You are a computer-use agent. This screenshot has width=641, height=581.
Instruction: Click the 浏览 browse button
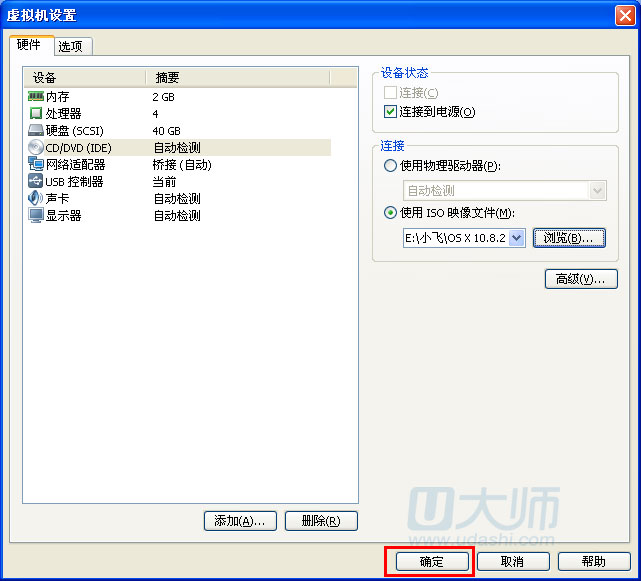[569, 238]
